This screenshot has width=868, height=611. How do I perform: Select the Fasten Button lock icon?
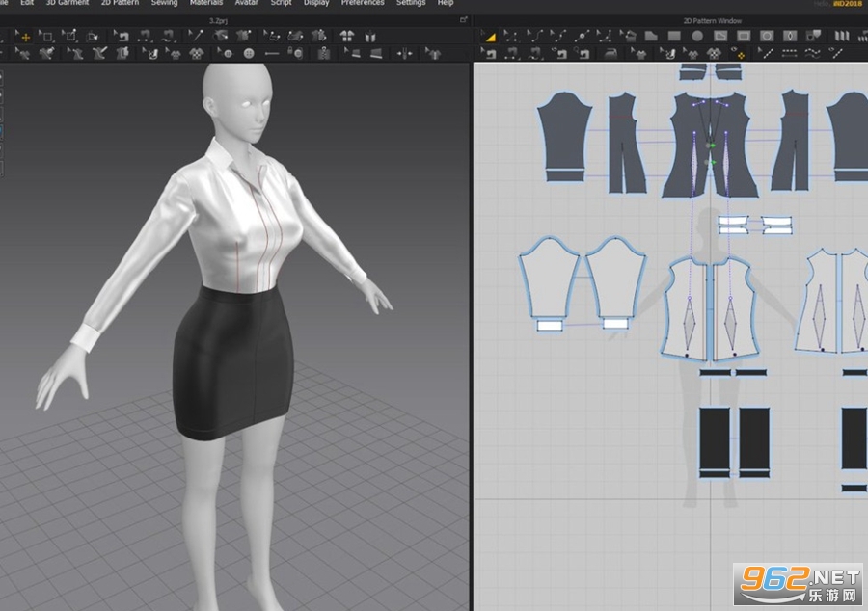[x=295, y=53]
